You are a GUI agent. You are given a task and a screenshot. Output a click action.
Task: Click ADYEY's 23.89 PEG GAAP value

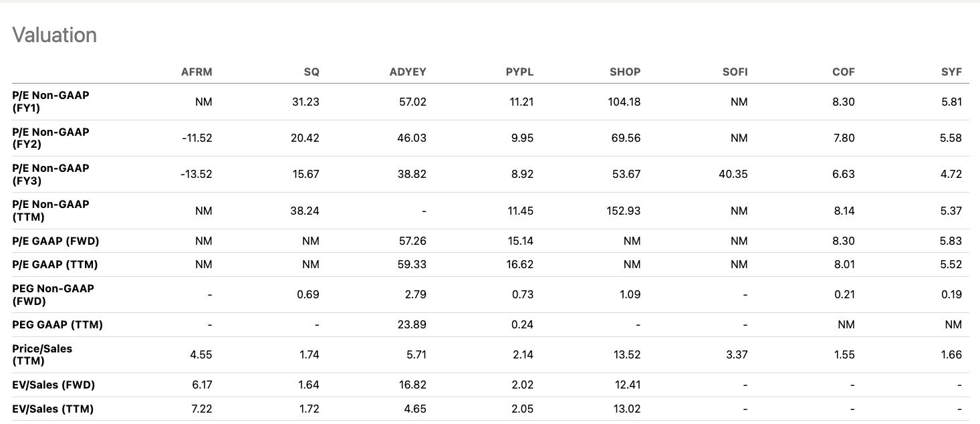(412, 324)
